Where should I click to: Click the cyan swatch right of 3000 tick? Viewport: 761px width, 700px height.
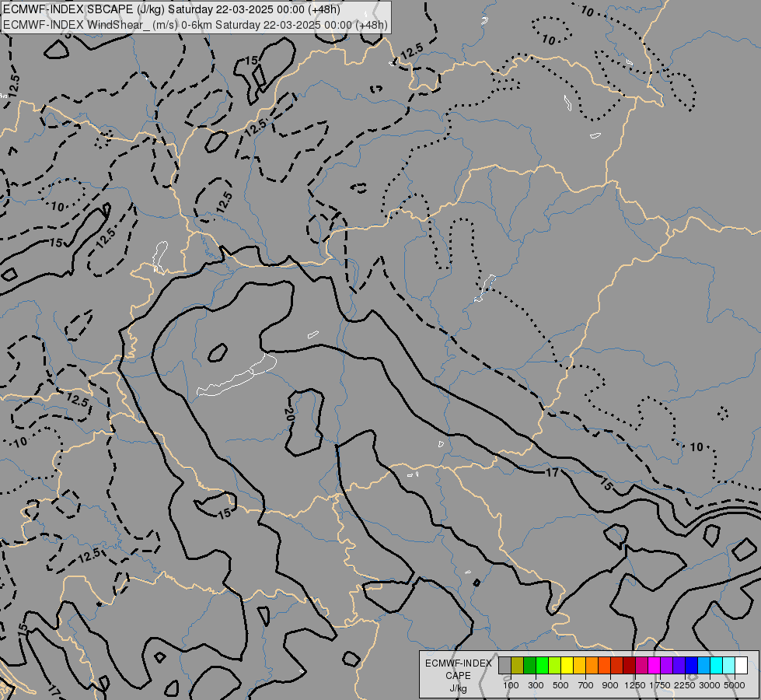[717, 665]
